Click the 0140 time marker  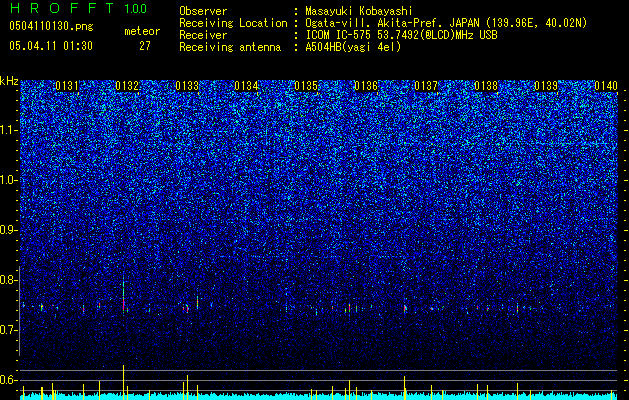click(606, 86)
